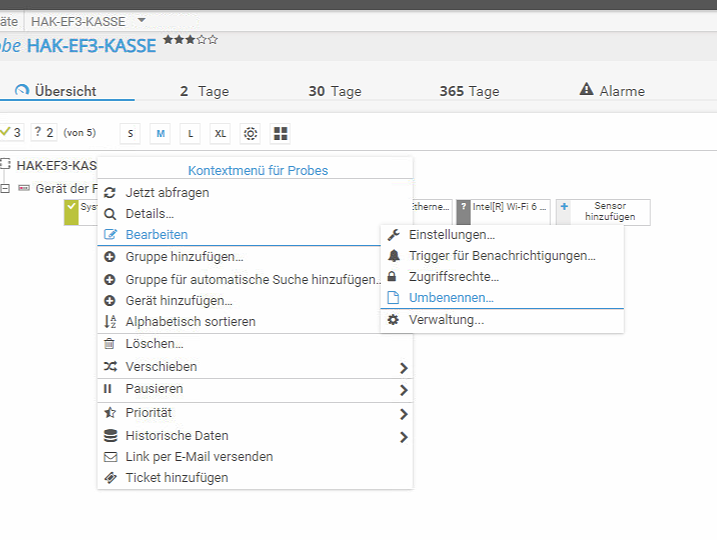Toggle the unknown sensors filter showing 2
The height and width of the screenshot is (540, 717).
point(44,132)
